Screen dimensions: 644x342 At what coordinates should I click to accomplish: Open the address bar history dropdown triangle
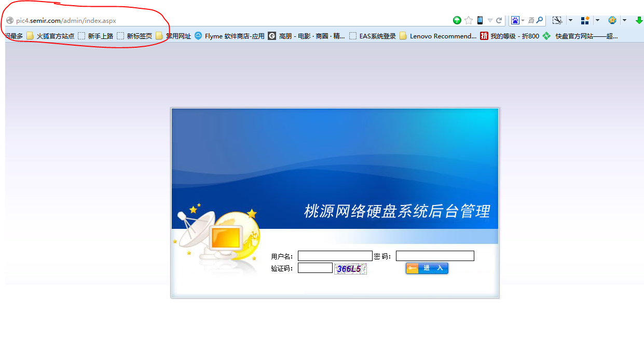coord(490,21)
